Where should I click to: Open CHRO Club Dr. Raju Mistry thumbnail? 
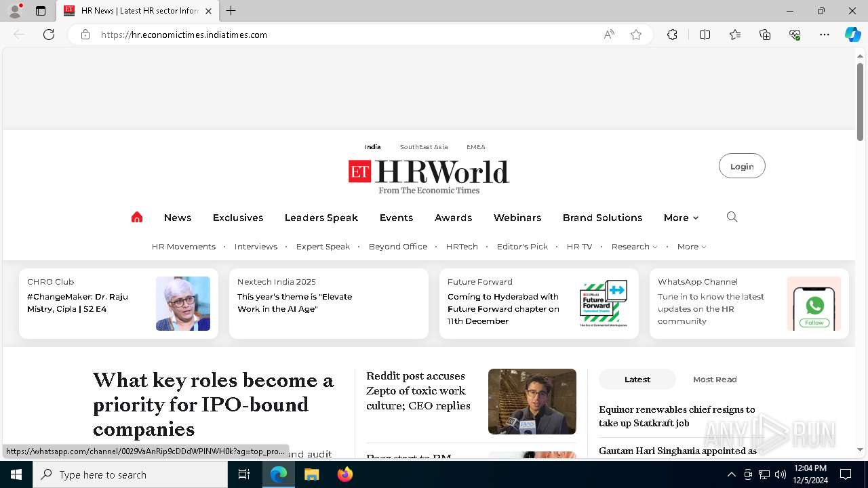183,304
